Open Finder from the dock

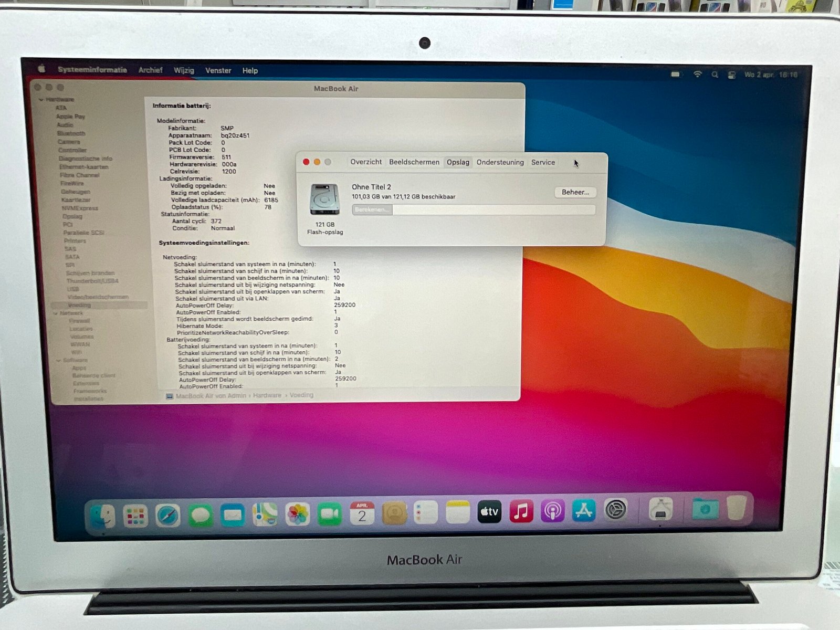pos(103,516)
